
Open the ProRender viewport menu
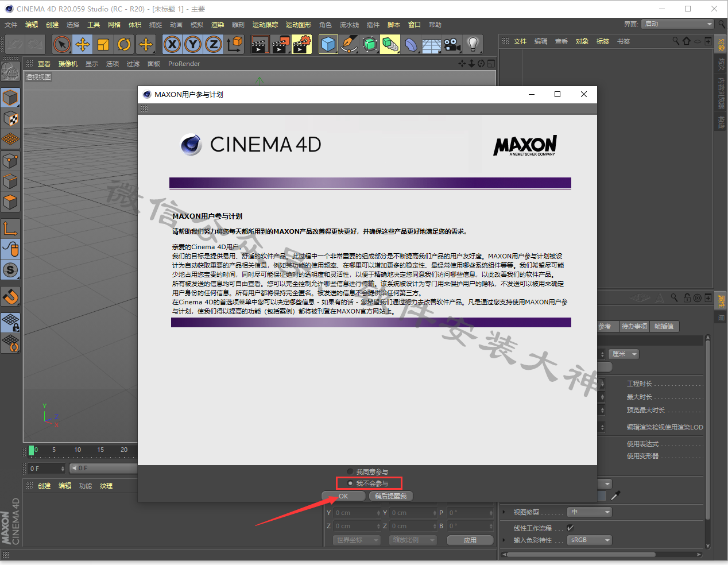coord(184,64)
